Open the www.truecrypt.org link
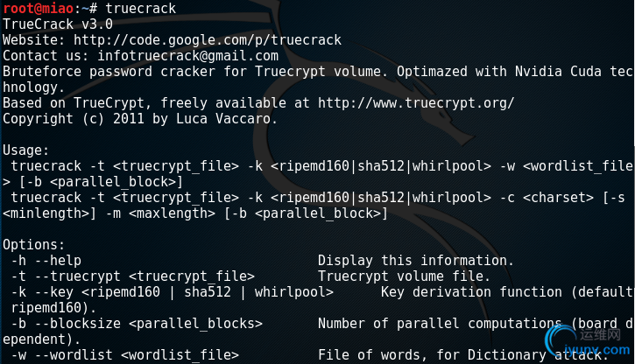This screenshot has height=364, width=635. pyautogui.click(x=416, y=103)
